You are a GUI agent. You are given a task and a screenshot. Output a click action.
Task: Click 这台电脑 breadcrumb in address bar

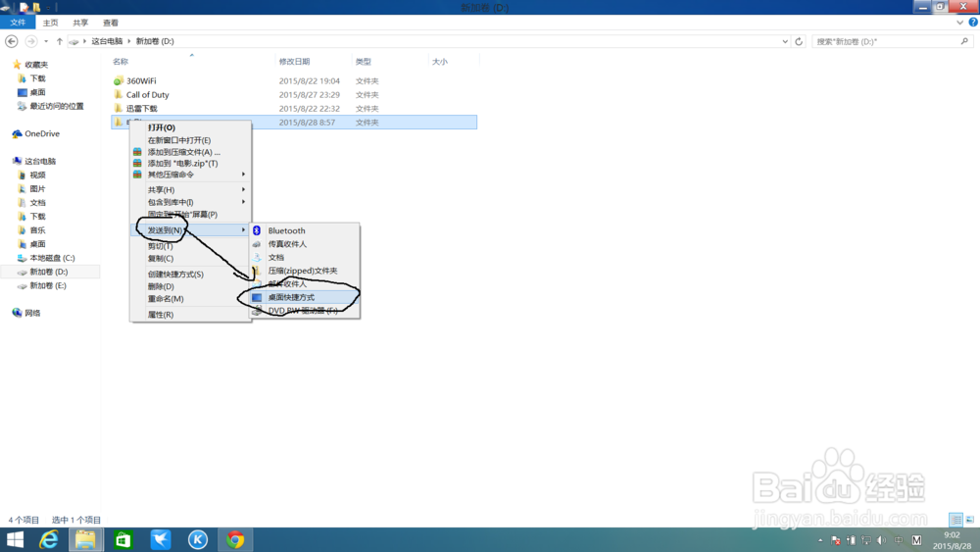click(107, 41)
